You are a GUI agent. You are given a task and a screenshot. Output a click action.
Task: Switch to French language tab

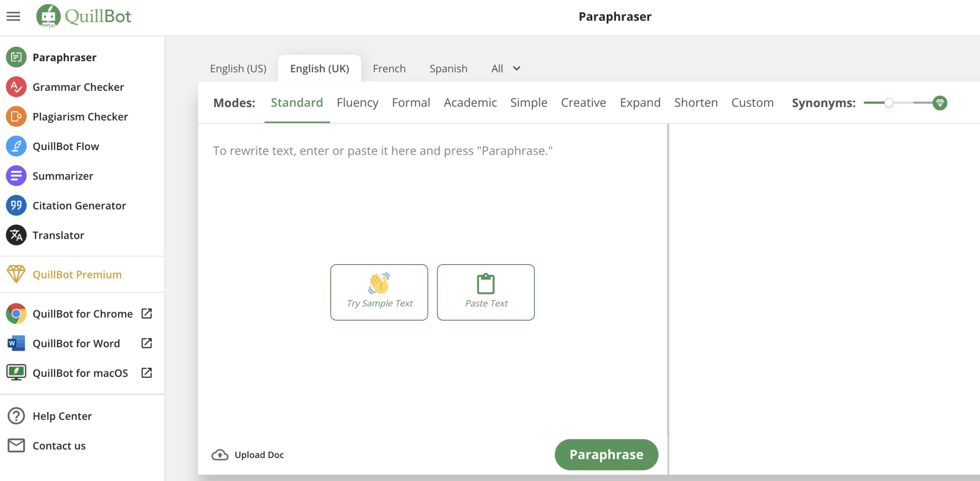pyautogui.click(x=389, y=69)
